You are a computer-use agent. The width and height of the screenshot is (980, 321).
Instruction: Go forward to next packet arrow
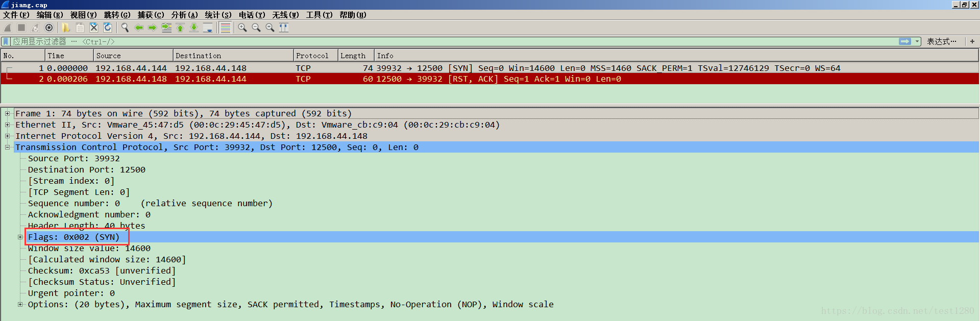point(152,28)
